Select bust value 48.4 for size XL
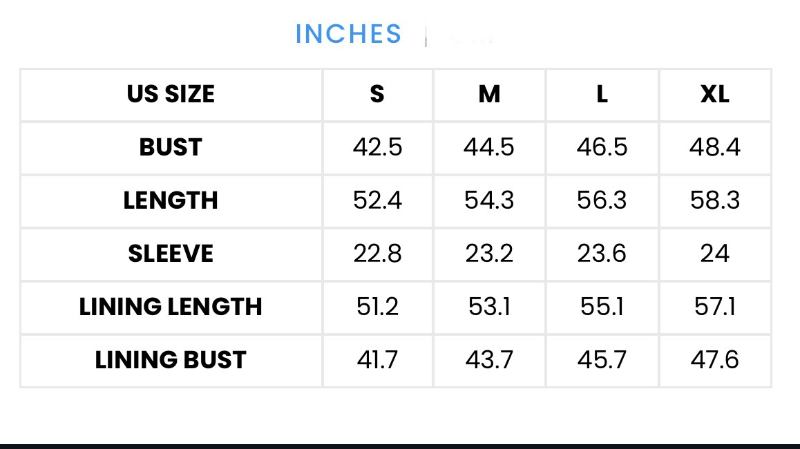800x449 pixels. tap(715, 147)
